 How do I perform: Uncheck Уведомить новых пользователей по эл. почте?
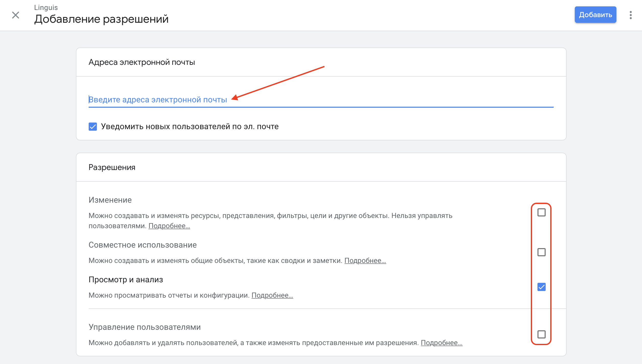[x=93, y=127]
